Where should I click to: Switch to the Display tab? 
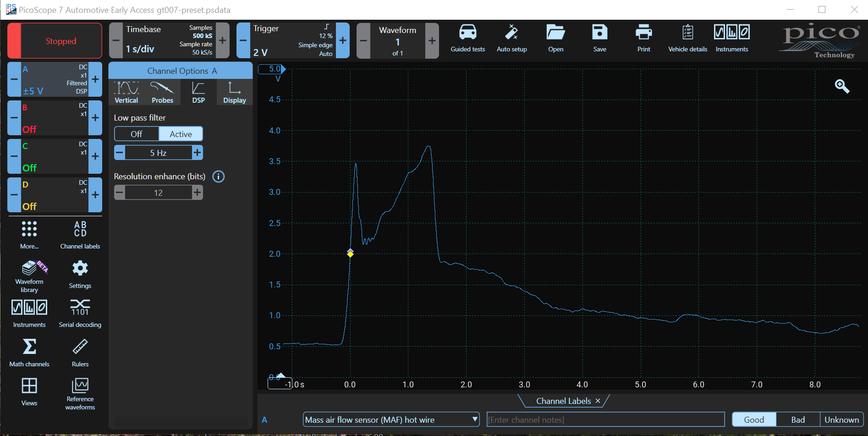point(235,92)
